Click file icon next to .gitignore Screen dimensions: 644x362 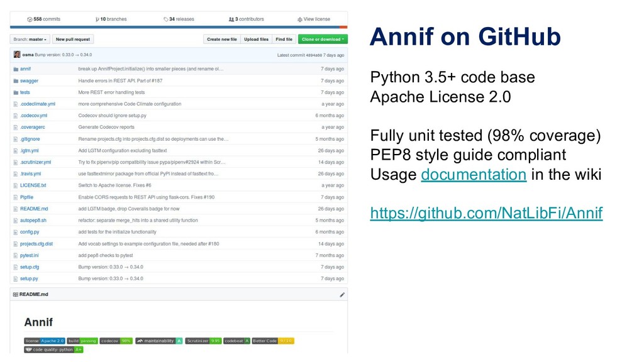(x=16, y=139)
